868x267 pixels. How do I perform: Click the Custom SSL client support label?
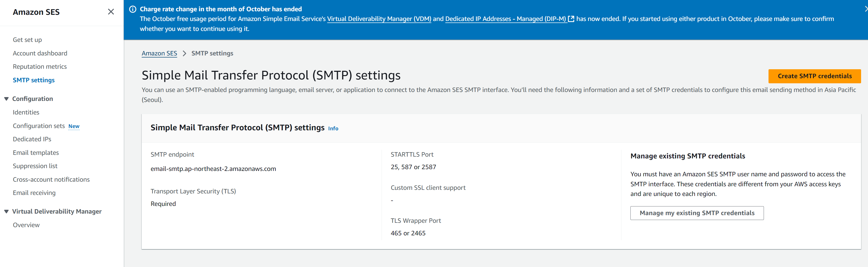(428, 188)
